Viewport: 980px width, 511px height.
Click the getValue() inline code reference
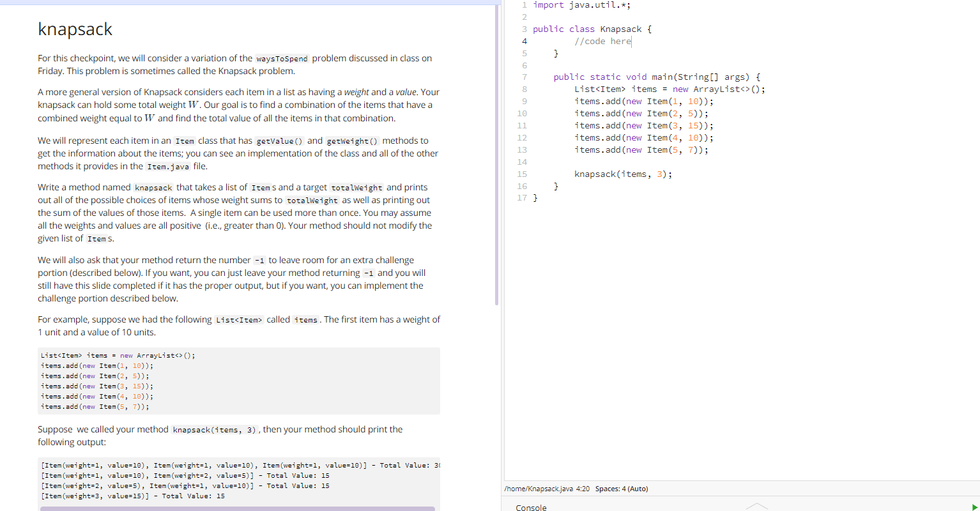pos(279,141)
